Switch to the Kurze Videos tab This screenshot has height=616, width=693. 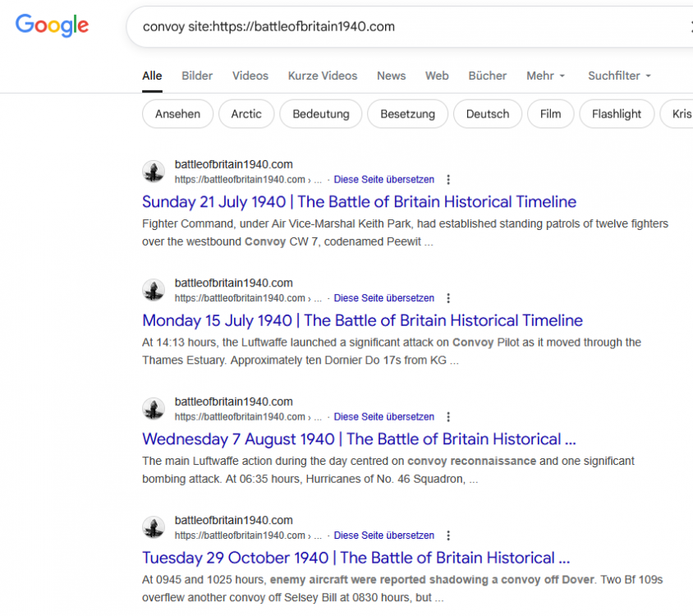click(x=322, y=76)
